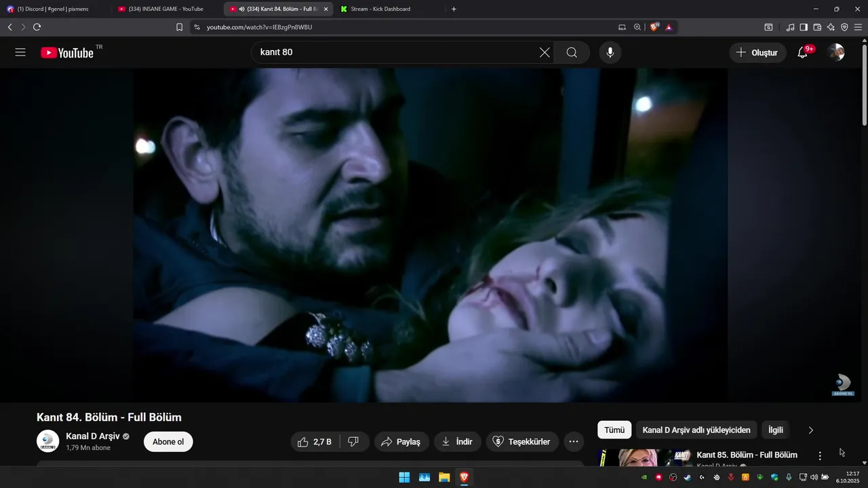Send thanks with the Teşekkürler button
Image resolution: width=868 pixels, height=488 pixels.
(x=522, y=442)
